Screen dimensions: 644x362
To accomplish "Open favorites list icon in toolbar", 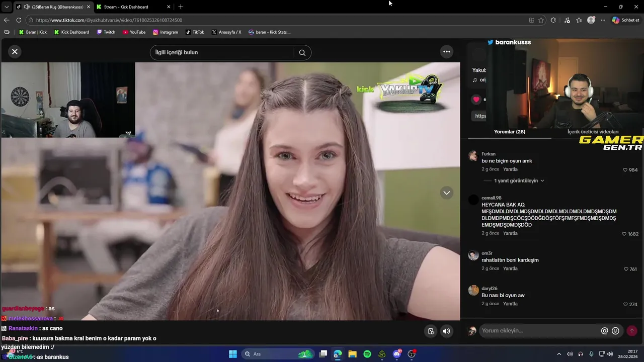I will tap(579, 20).
